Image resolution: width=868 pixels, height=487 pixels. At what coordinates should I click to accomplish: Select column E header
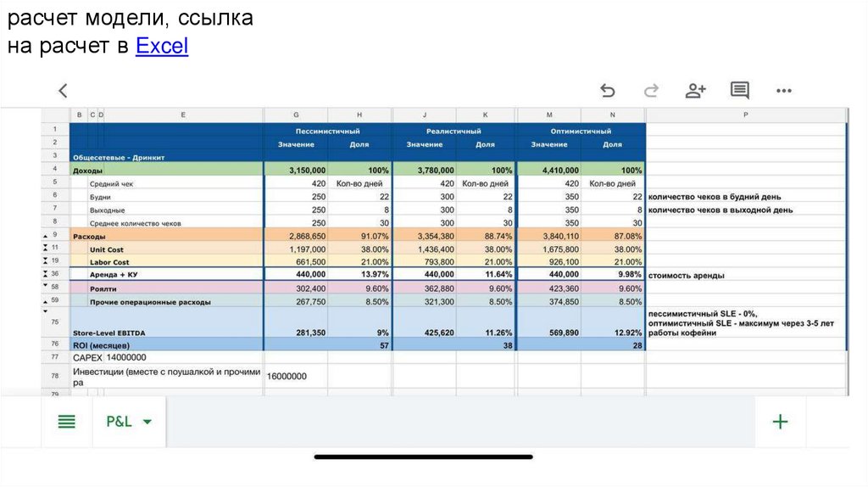point(183,115)
